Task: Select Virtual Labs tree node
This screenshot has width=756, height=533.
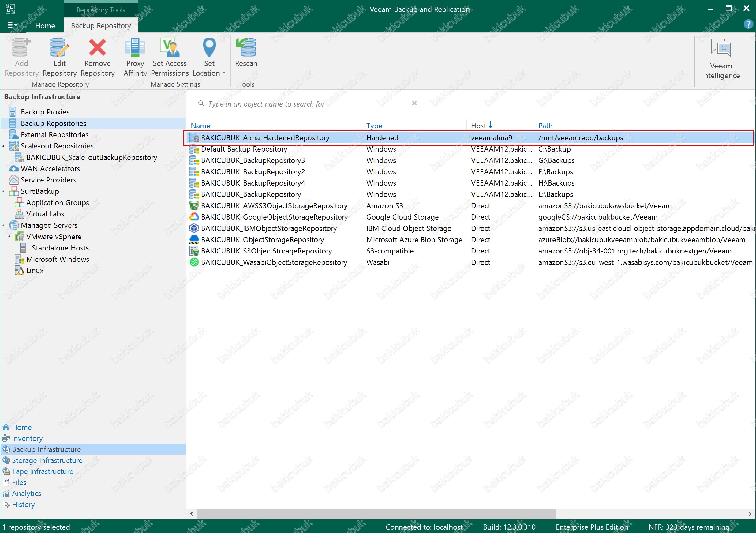Action: tap(45, 214)
